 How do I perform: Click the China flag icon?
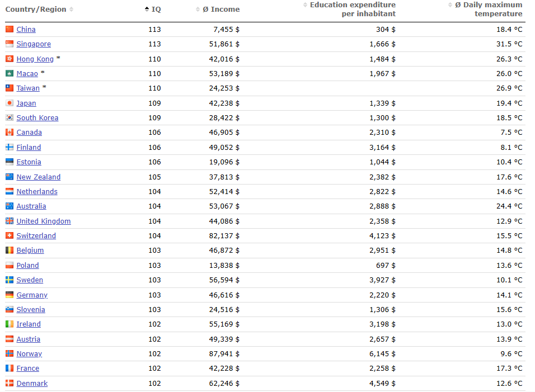pyautogui.click(x=9, y=29)
